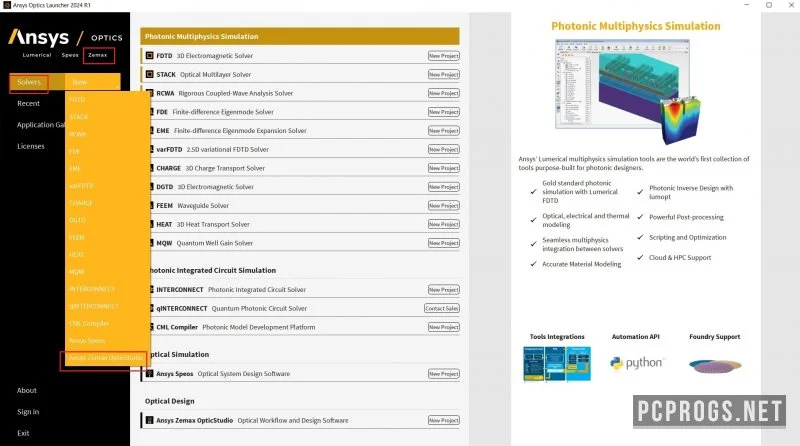Click the Lumerical product screenshot image

click(x=628, y=92)
